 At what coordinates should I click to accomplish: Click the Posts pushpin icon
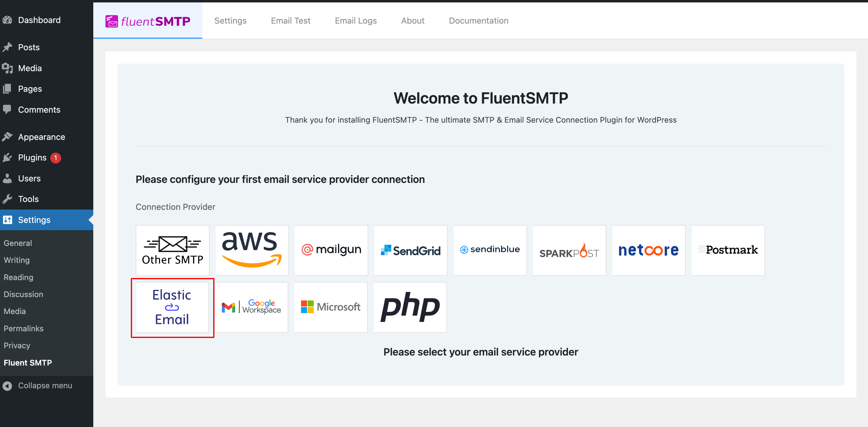pos(7,48)
